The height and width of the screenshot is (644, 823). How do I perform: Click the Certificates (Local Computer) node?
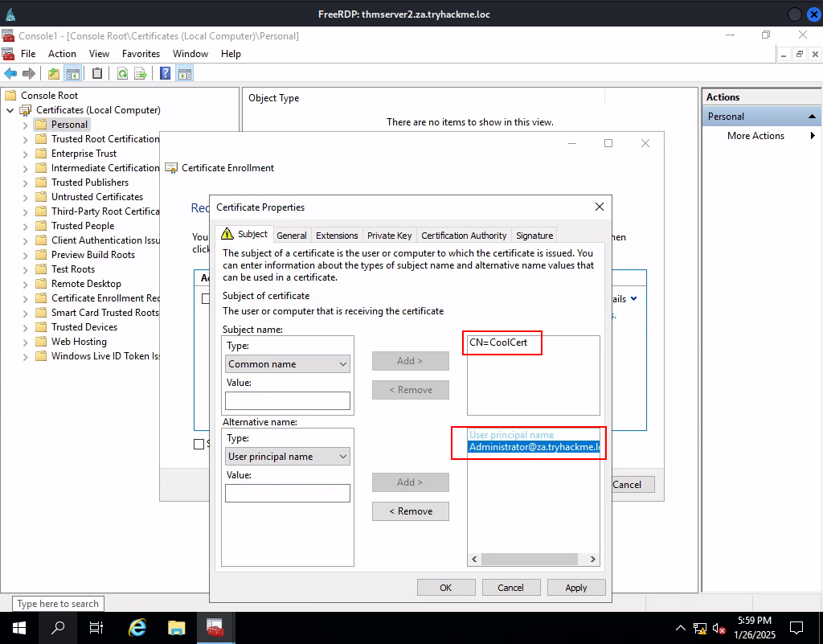pyautogui.click(x=98, y=110)
